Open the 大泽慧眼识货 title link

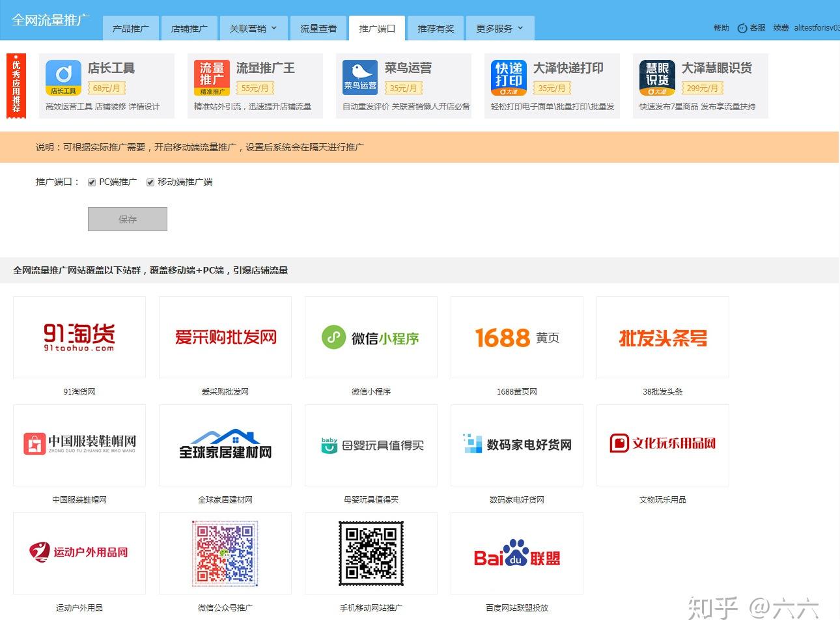point(717,68)
